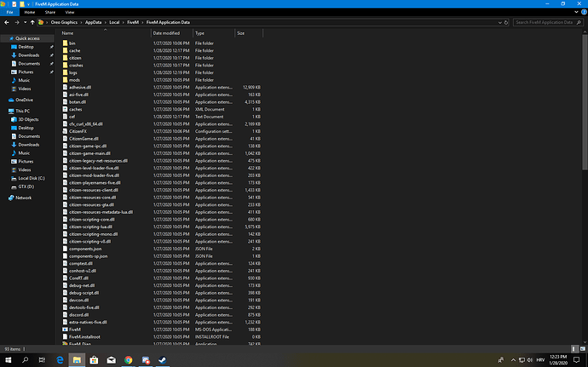Launch Microsoft Edge from the taskbar
Screen dimensions: 588x367
60,360
